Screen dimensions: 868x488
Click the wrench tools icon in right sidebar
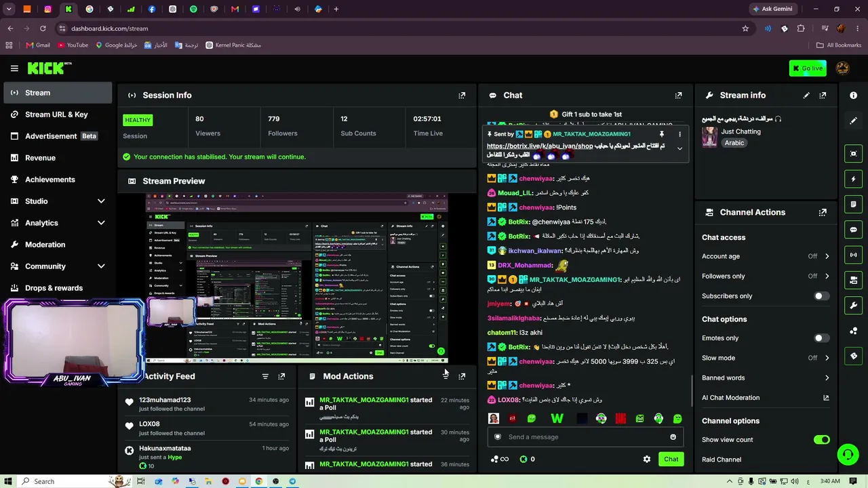pos(853,305)
